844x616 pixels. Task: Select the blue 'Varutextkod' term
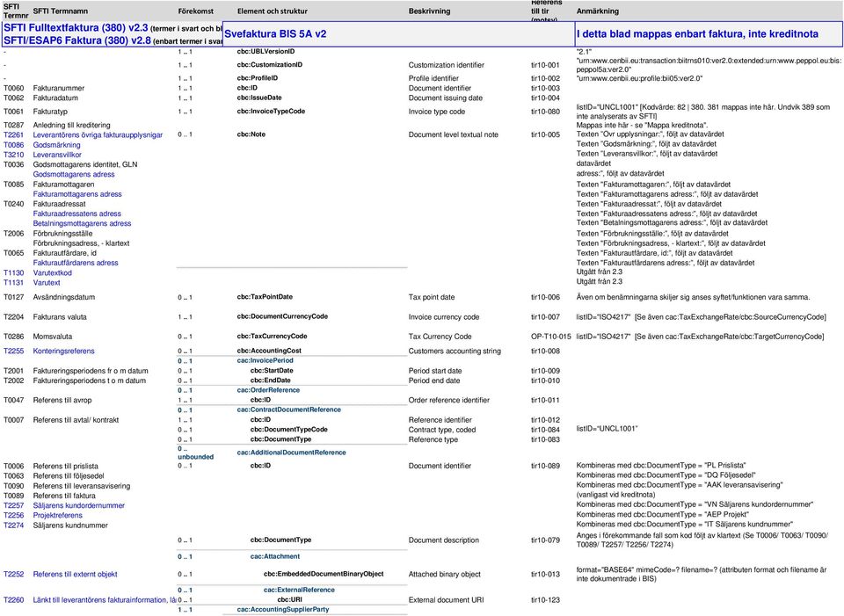pyautogui.click(x=52, y=272)
